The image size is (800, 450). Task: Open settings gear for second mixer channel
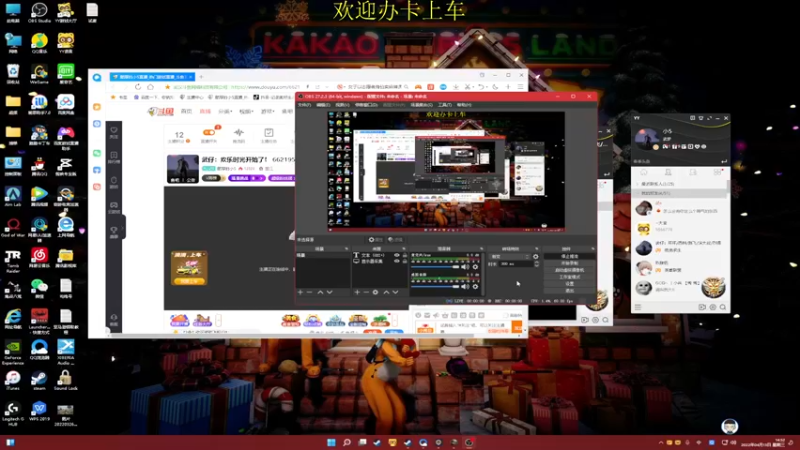476,287
